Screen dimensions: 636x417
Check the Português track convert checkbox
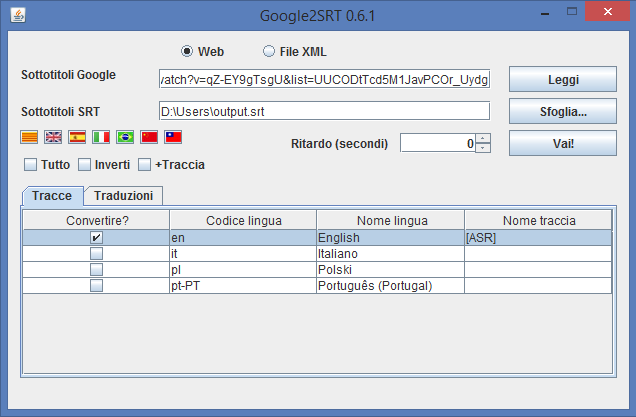point(96,286)
